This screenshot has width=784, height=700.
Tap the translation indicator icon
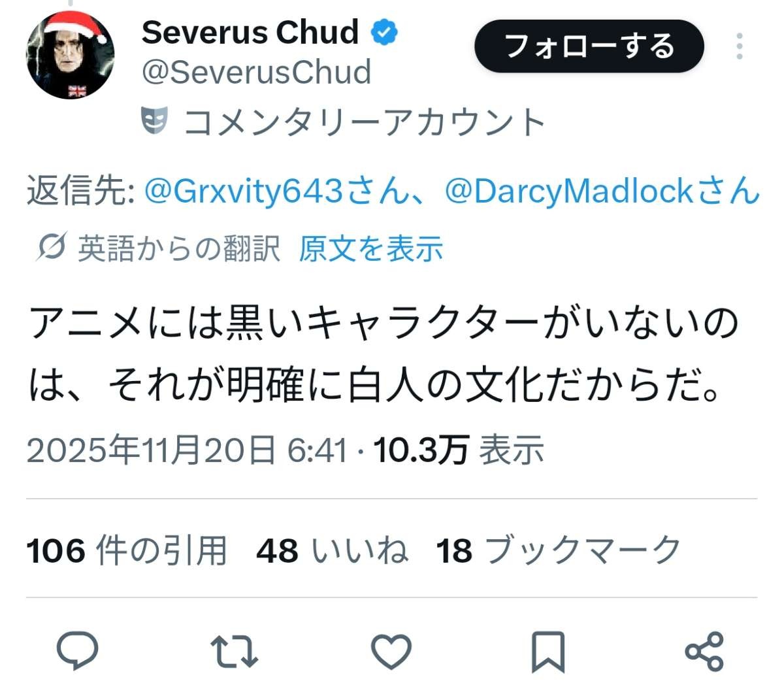pos(51,248)
